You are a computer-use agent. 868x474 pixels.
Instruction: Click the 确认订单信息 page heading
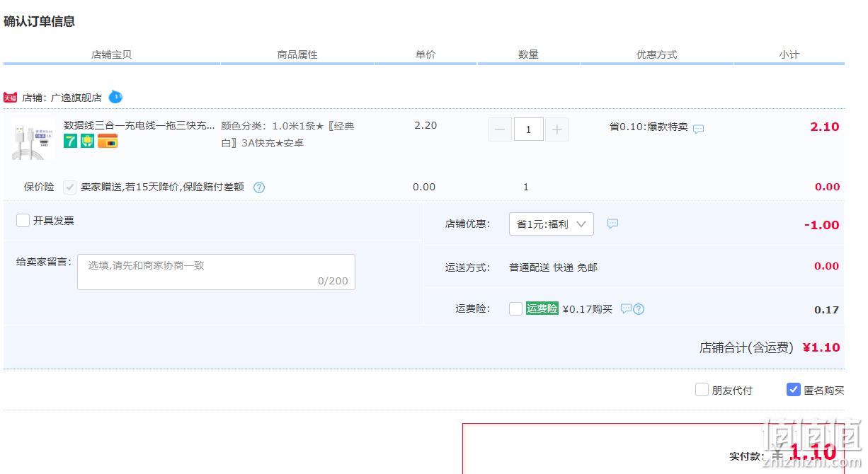pyautogui.click(x=39, y=21)
